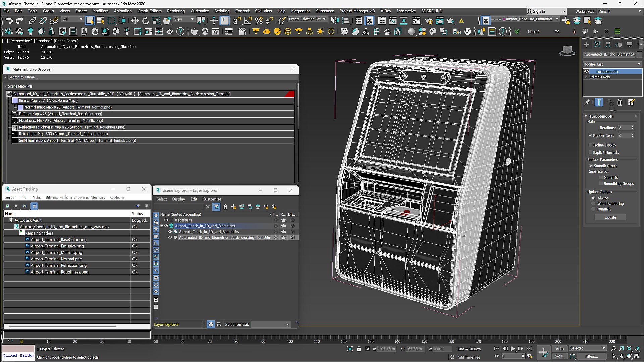
Task: Open the Modifiers menu
Action: coord(100,11)
